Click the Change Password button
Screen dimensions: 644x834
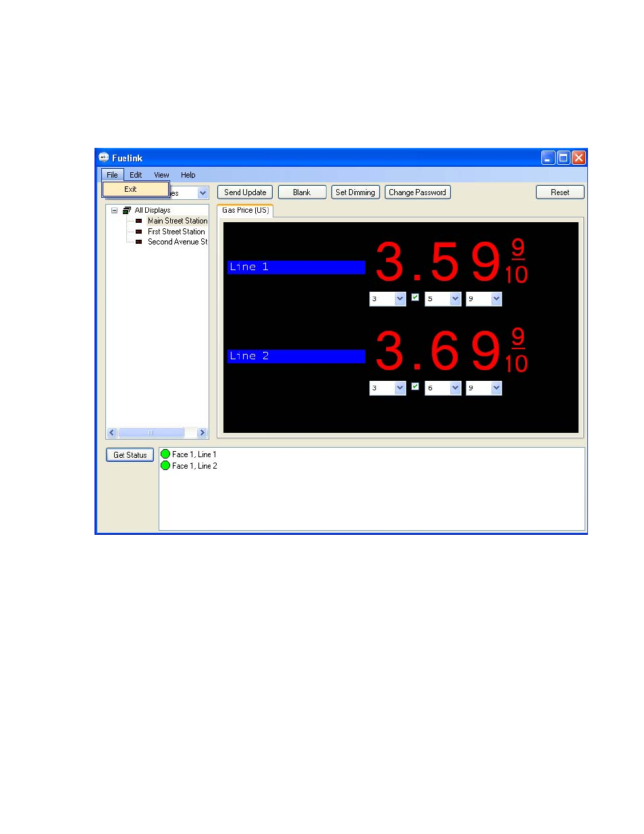coord(417,192)
